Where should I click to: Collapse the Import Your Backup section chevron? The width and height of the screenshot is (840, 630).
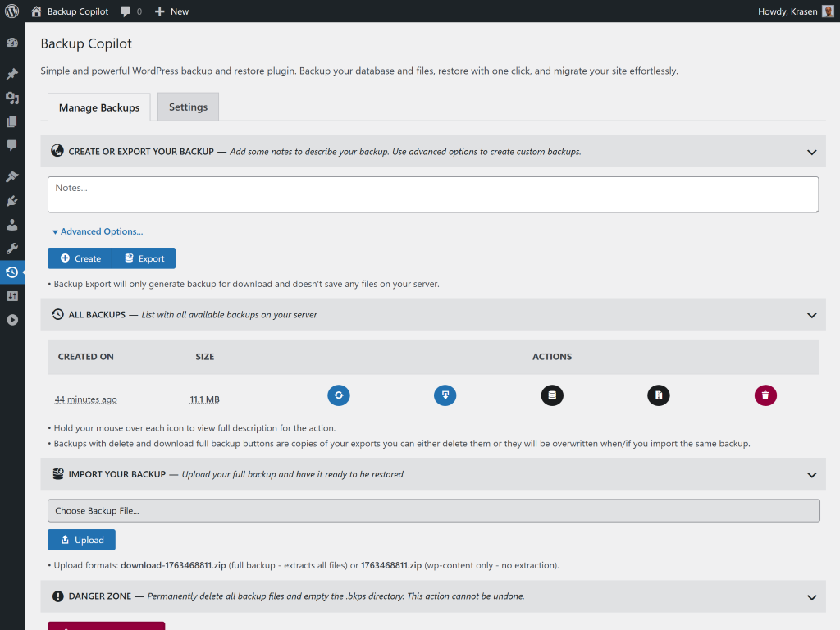[811, 475]
